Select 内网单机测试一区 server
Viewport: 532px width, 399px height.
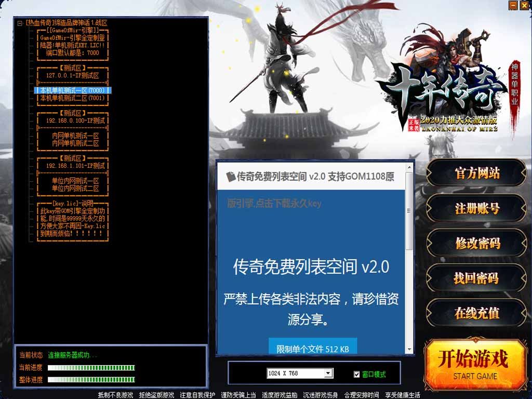pos(75,136)
